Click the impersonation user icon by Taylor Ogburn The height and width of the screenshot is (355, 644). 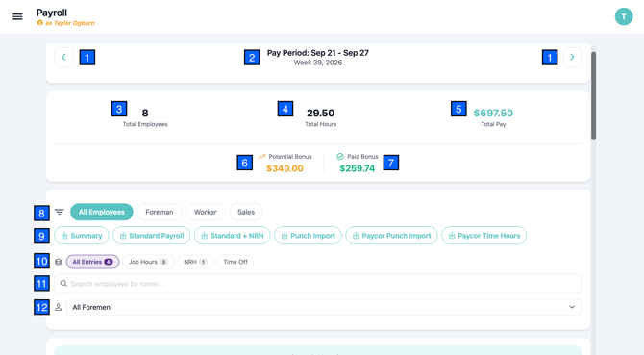click(x=39, y=23)
